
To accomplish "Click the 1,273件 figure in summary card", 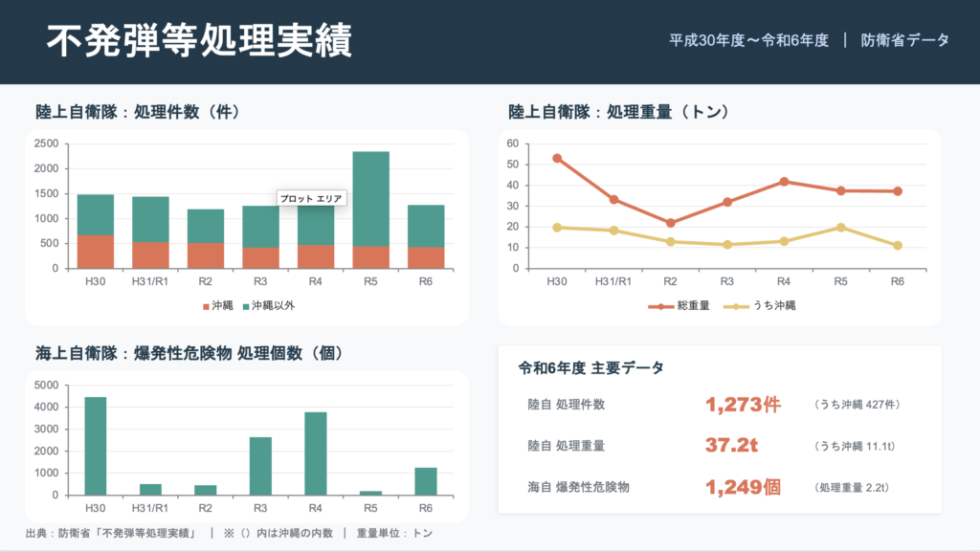I will click(743, 405).
